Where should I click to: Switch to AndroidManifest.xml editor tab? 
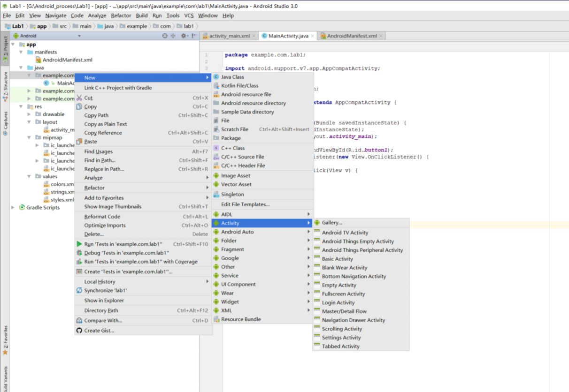[x=352, y=36]
